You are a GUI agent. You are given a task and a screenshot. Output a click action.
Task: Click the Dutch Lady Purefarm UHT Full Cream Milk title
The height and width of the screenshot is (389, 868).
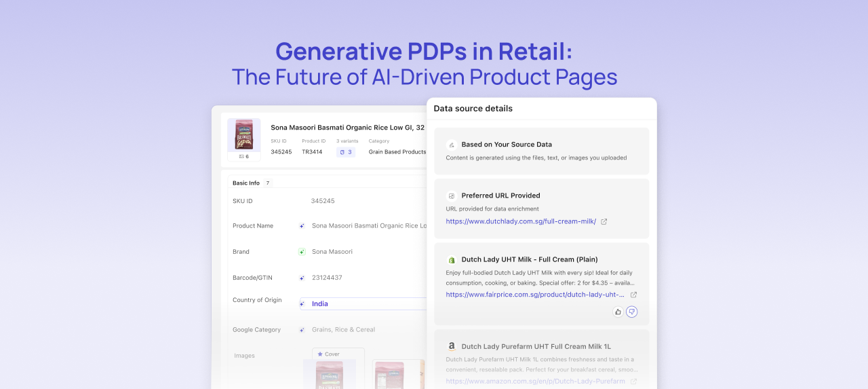click(x=536, y=346)
